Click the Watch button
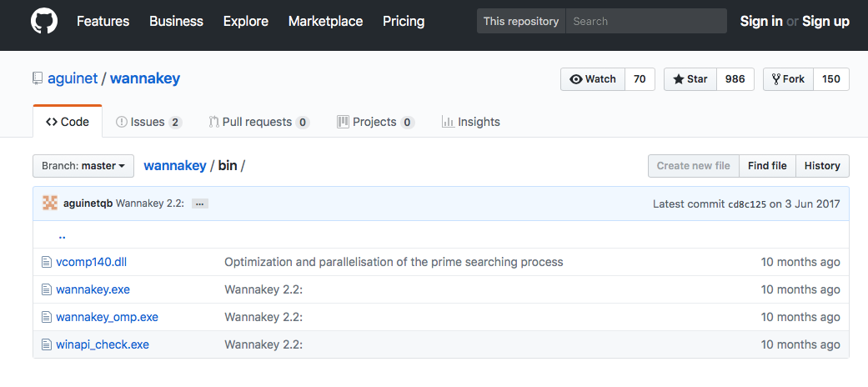Viewport: 868px width, 387px height. pyautogui.click(x=593, y=79)
